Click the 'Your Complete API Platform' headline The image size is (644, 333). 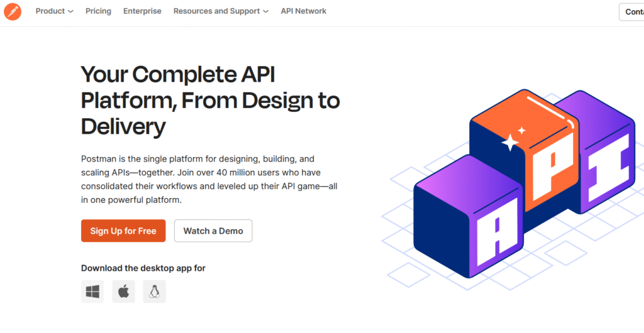coord(210,100)
